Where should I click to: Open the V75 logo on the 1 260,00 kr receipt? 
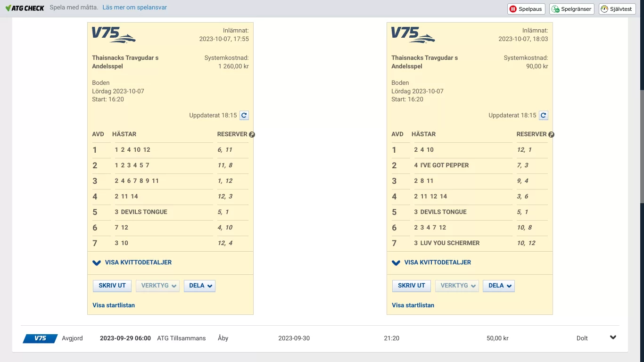(114, 35)
